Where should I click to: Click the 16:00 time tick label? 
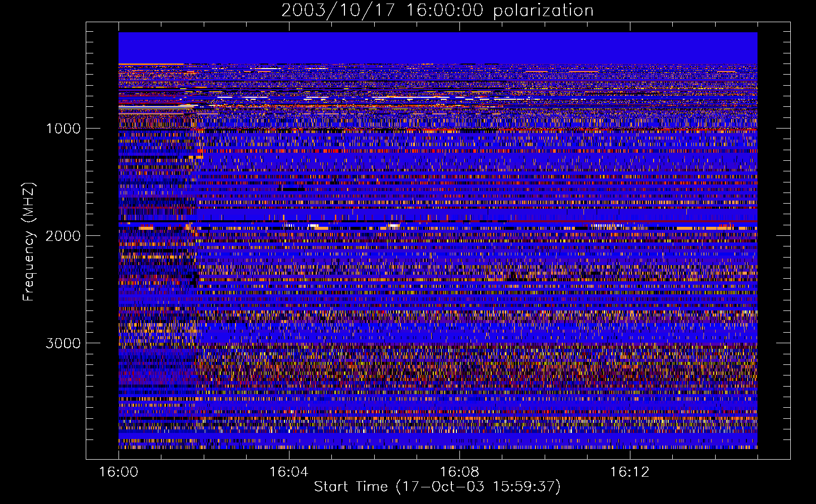point(119,472)
